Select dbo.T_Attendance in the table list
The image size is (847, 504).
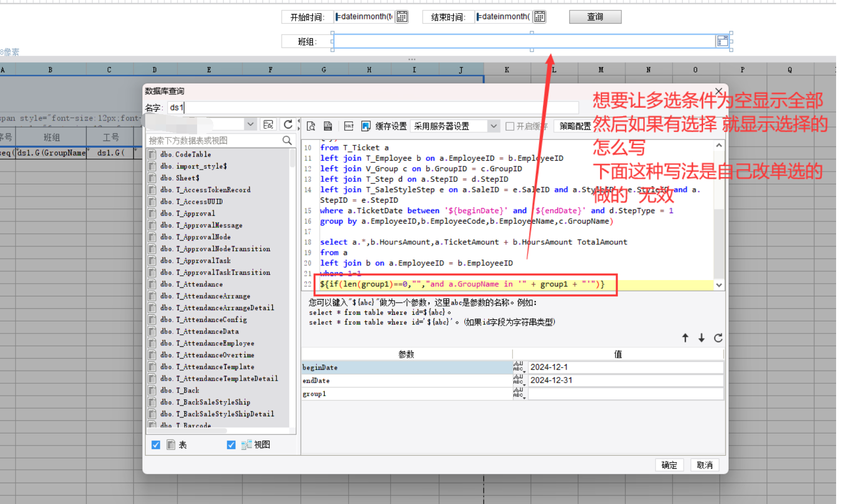pos(191,284)
